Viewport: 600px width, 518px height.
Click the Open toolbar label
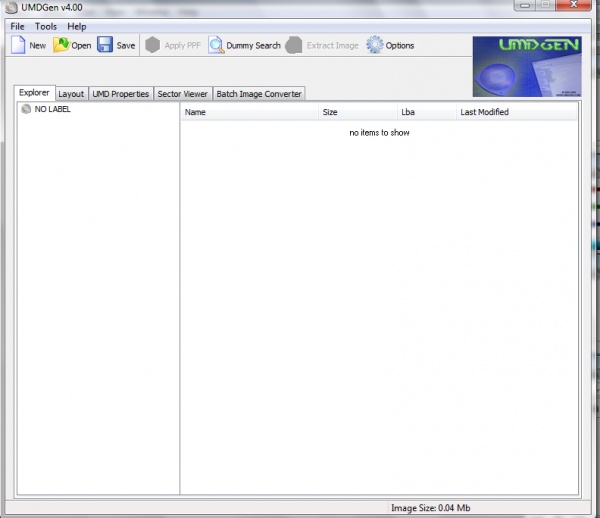pyautogui.click(x=81, y=46)
